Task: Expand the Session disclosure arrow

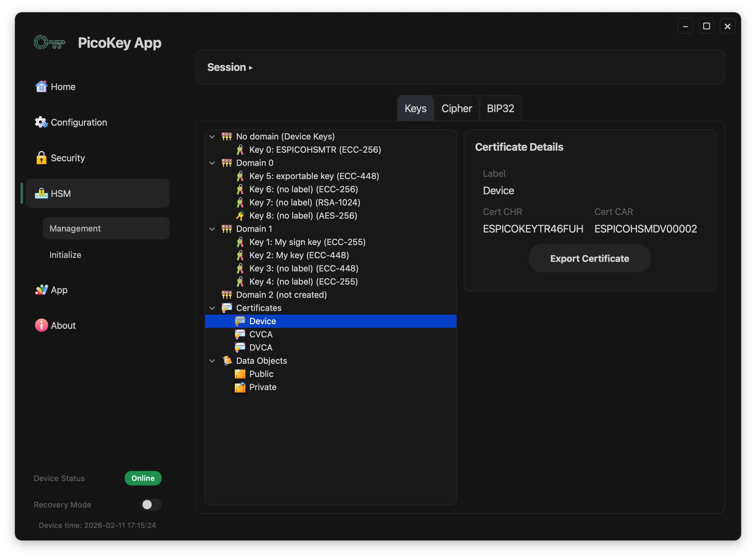Action: 251,68
